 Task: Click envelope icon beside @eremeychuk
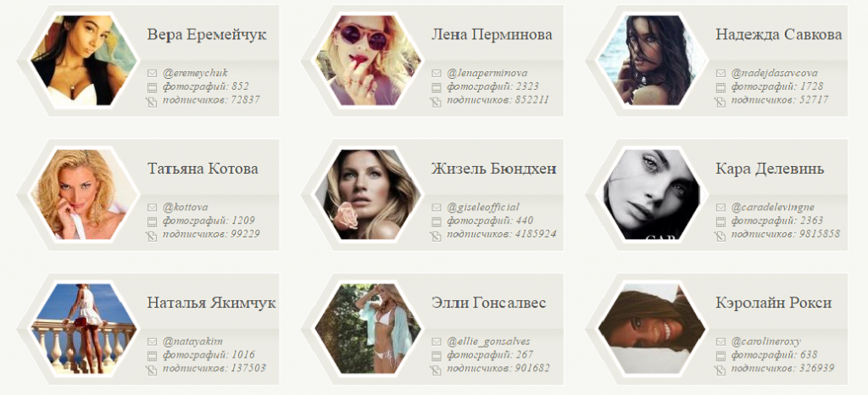(153, 74)
